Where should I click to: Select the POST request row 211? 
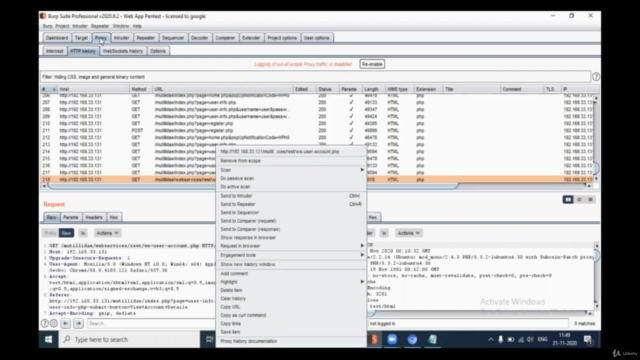tap(317, 131)
